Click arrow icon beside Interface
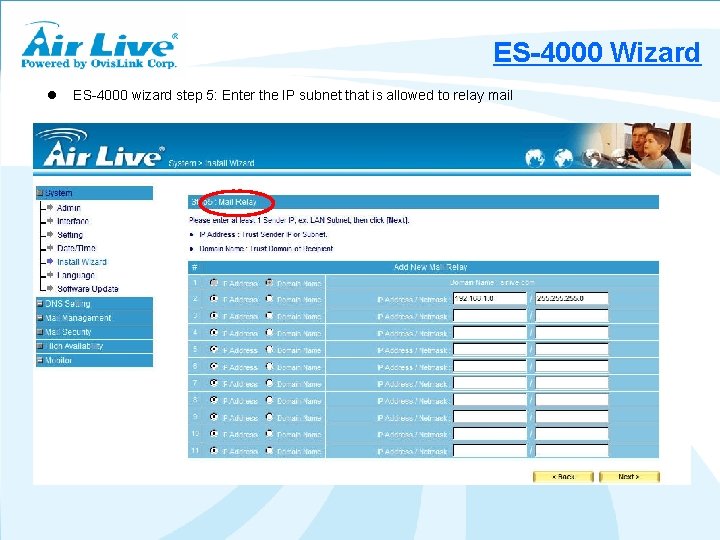Image resolution: width=720 pixels, height=540 pixels. (50, 221)
